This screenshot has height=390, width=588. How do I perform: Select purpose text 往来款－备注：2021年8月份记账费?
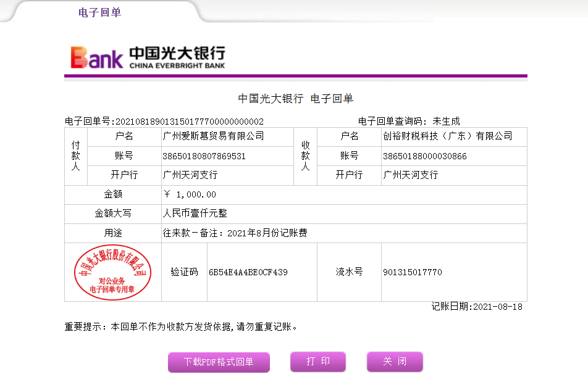click(235, 233)
